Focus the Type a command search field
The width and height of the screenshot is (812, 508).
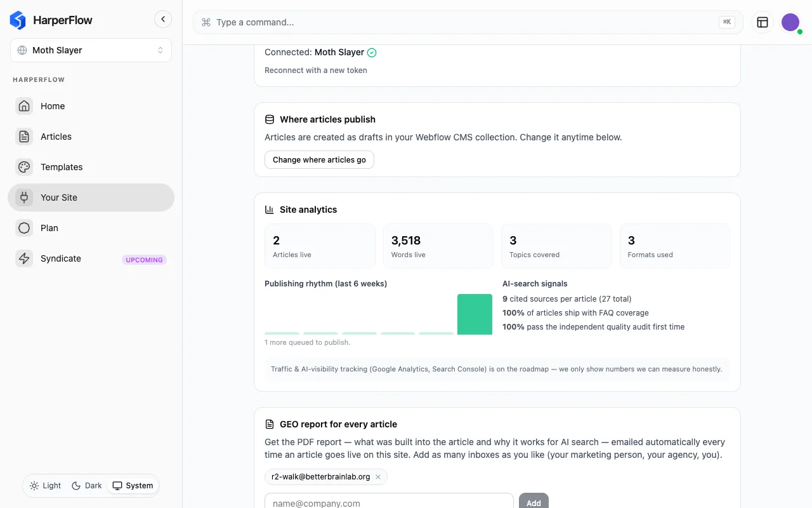pos(468,22)
